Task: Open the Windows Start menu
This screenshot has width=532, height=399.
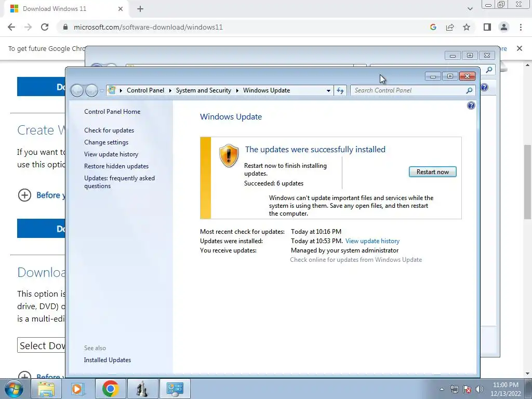Action: 14,389
